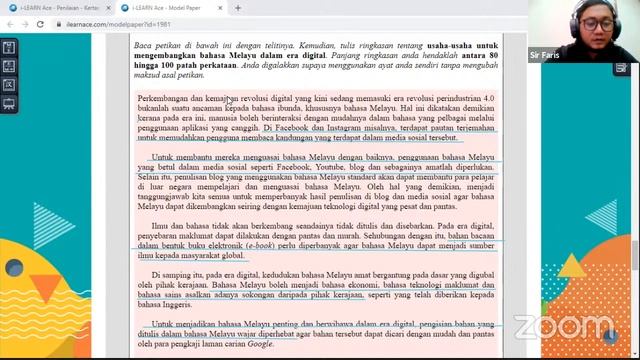Grab the page vertical scrollbar thumb
Viewport: 640px width, 360px height.
click(636, 255)
